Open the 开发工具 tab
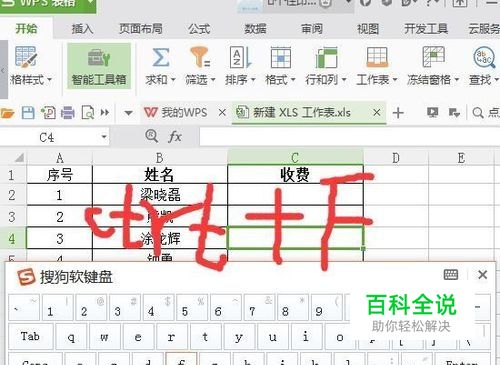This screenshot has height=365, width=500. point(426,29)
